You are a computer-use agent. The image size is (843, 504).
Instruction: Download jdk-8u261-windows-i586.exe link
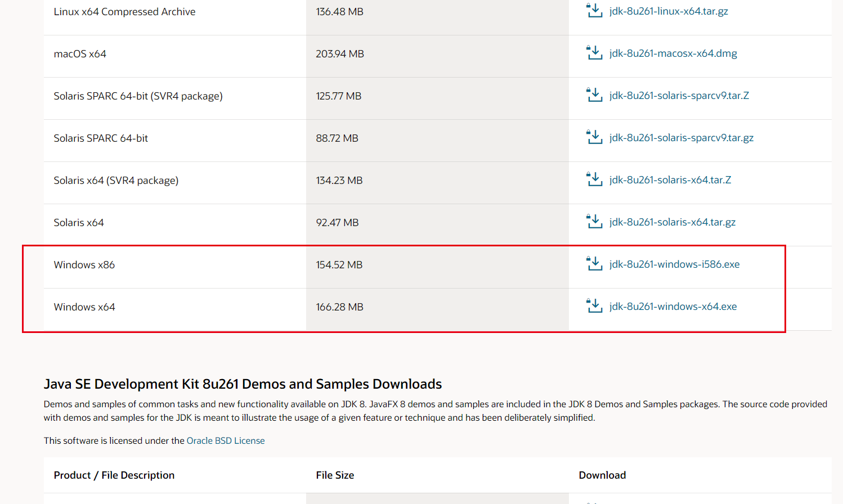click(674, 264)
